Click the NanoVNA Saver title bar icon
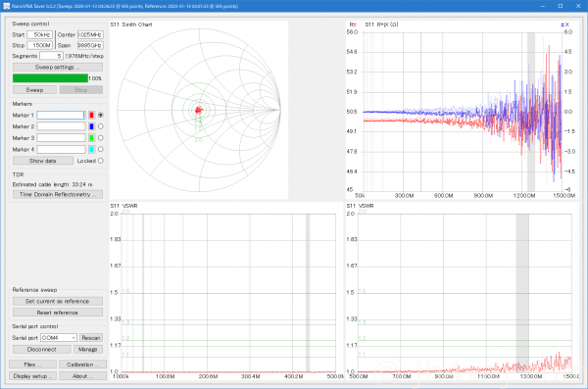This screenshot has width=588, height=389. [6, 6]
